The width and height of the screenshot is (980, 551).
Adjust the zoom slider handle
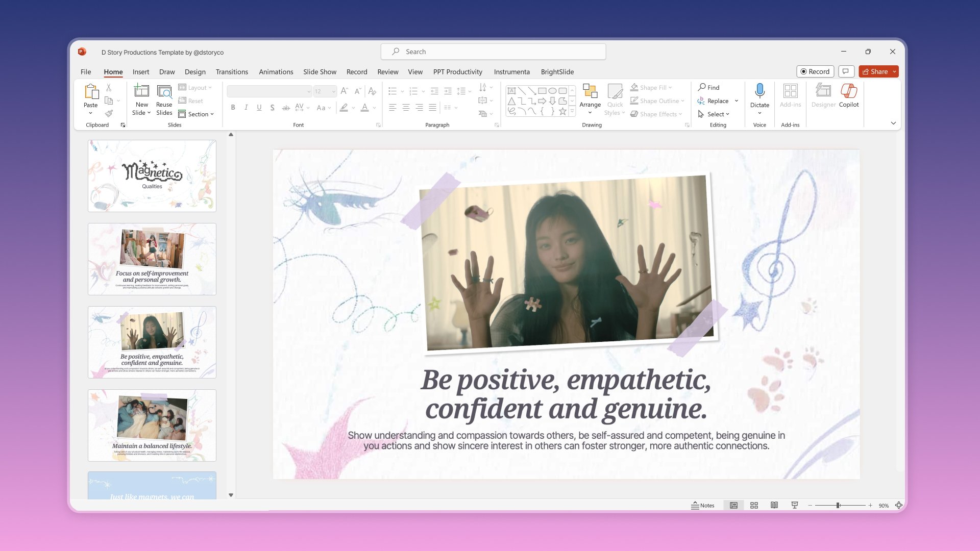coord(838,505)
